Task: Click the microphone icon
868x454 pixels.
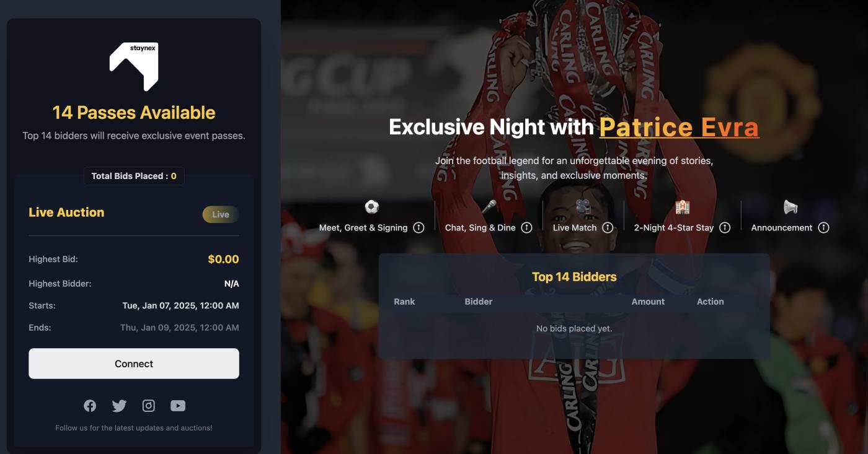Action: click(x=489, y=207)
